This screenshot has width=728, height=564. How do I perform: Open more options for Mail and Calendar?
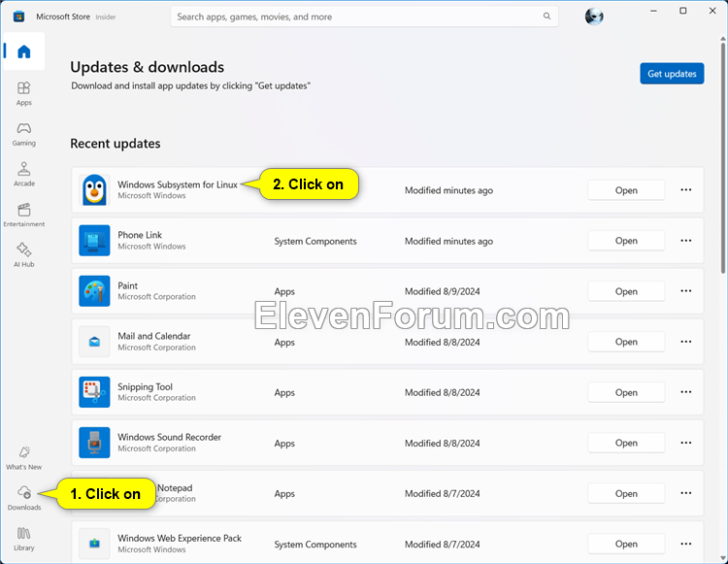click(x=685, y=342)
